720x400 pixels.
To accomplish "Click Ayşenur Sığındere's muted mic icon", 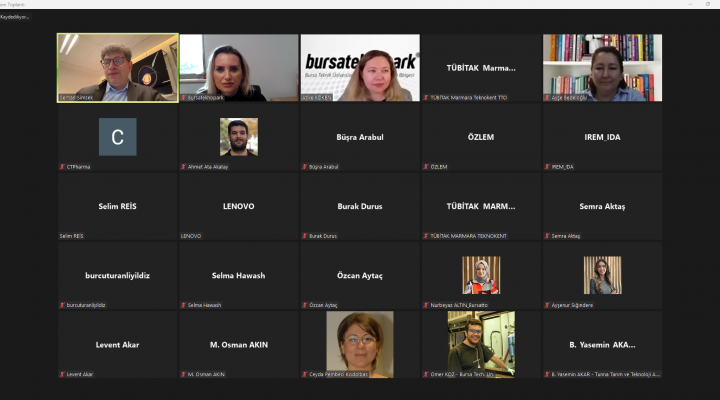I will coord(547,305).
